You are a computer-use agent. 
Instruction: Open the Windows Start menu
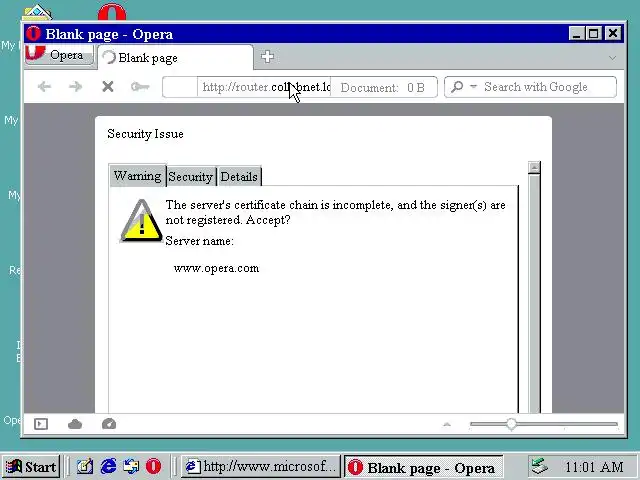pyautogui.click(x=31, y=467)
